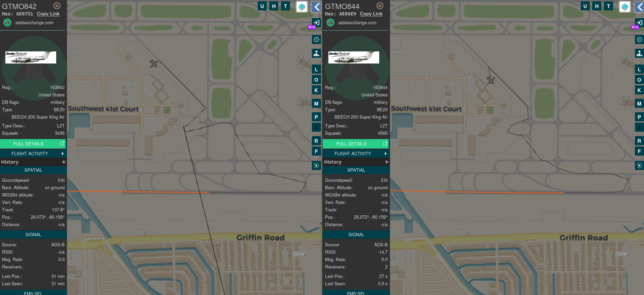The height and width of the screenshot is (295, 644).
Task: Toggle K button on right map
Action: (639, 90)
